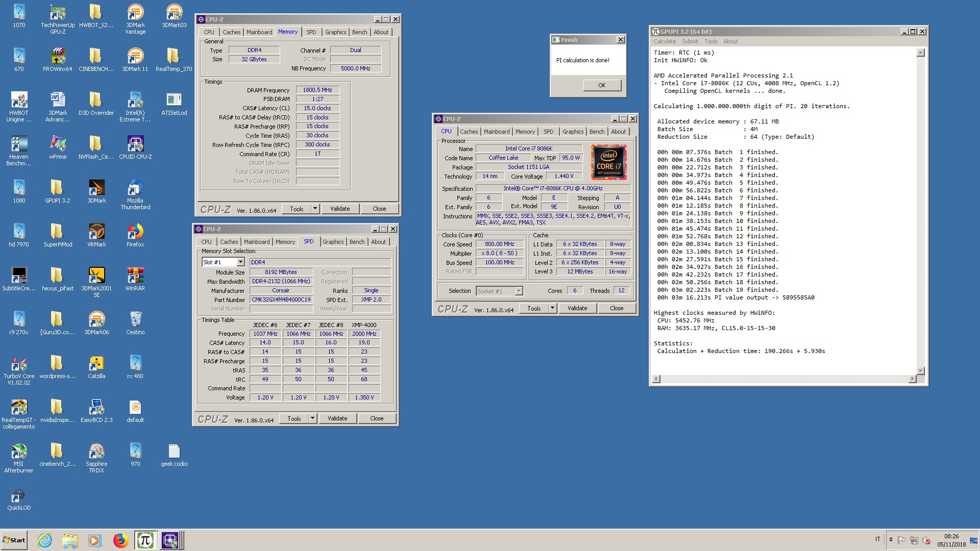Switch to Graphics tab in processor CPU-Z window

point(573,132)
